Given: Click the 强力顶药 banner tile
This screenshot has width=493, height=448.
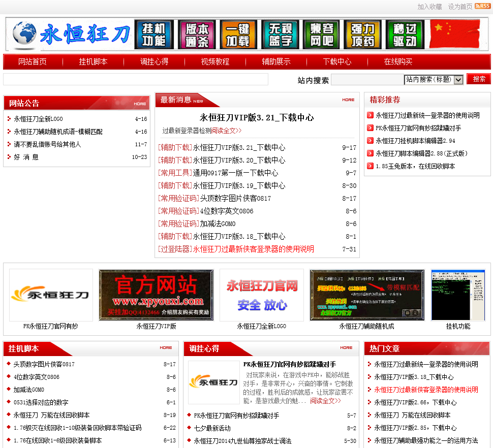Looking at the screenshot, I should [x=362, y=35].
